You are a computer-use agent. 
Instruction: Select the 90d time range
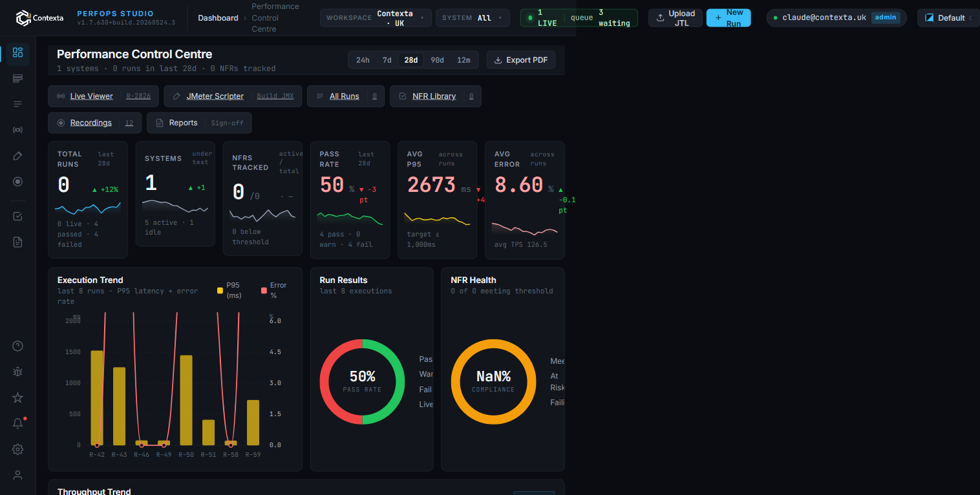pos(438,60)
